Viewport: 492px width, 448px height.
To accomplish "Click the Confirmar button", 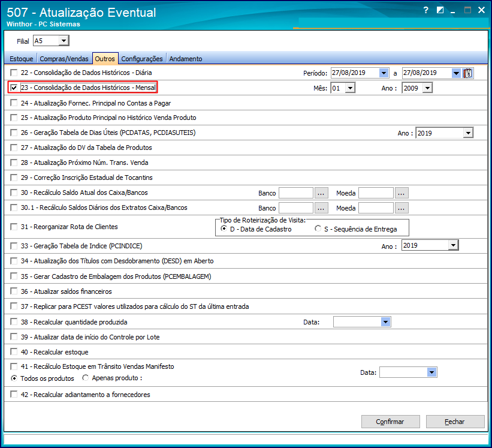I will pos(390,422).
